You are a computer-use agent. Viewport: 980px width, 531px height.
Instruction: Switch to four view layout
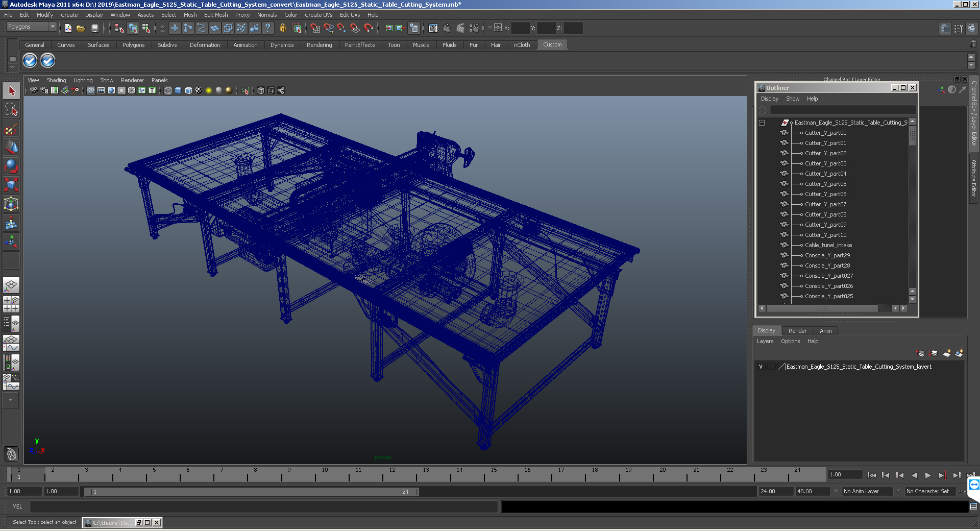[11, 304]
